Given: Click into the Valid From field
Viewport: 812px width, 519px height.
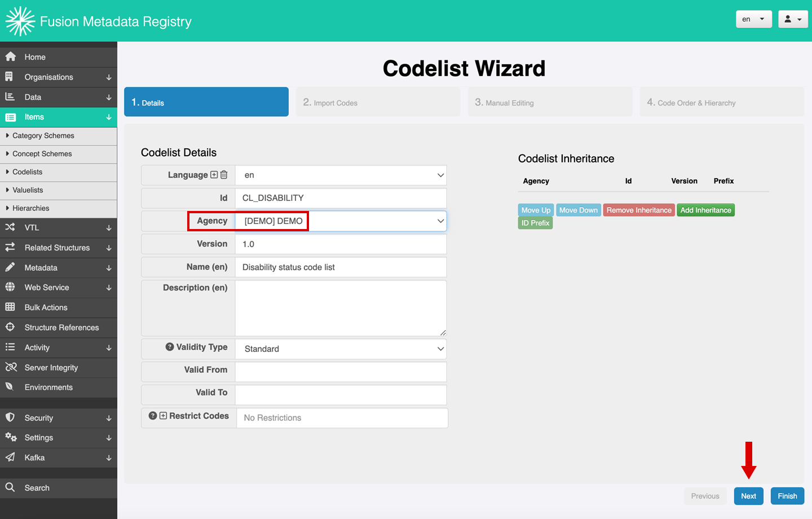Looking at the screenshot, I should point(341,372).
